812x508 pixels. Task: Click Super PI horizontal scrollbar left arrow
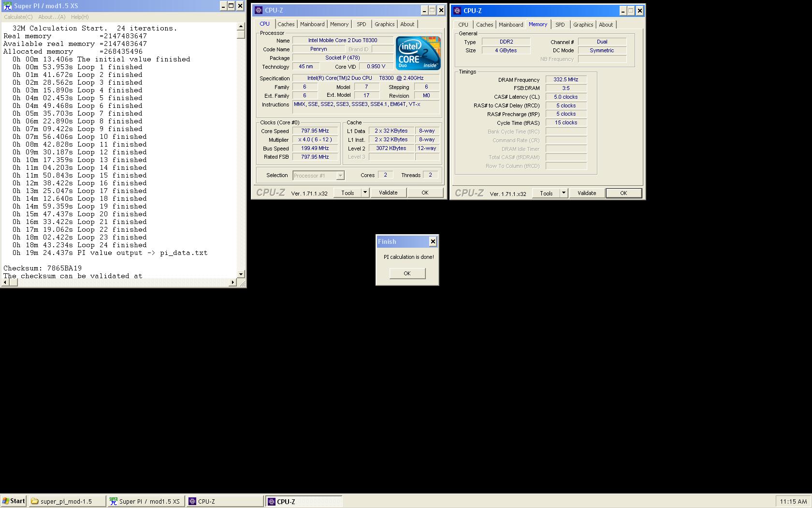5,282
